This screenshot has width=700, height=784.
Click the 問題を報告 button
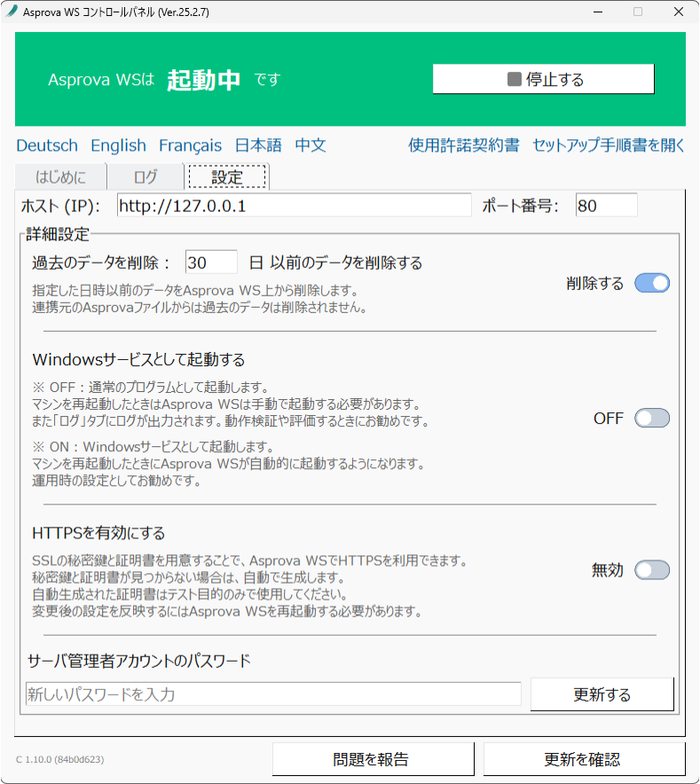point(373,759)
